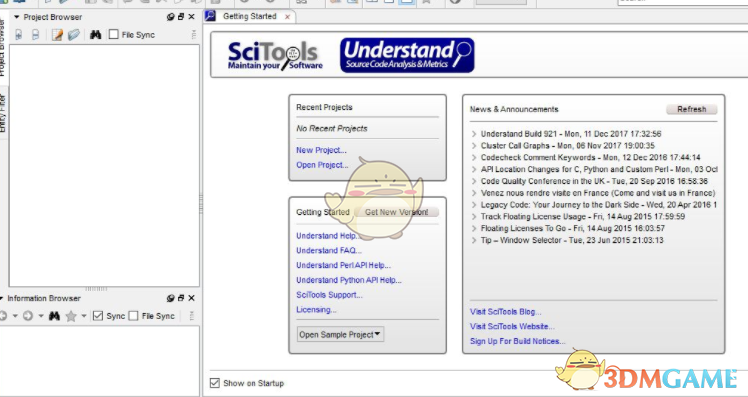Open the Information Browser title dropdown triangle

tap(2, 298)
